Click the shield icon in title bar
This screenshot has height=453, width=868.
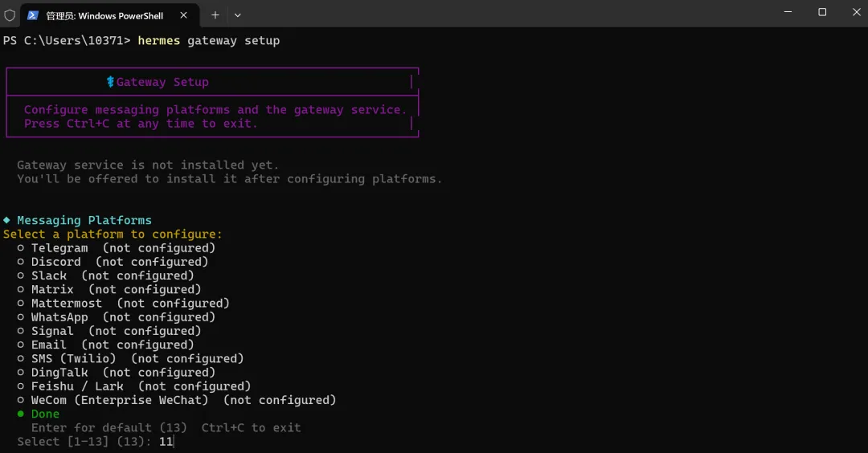coord(10,14)
